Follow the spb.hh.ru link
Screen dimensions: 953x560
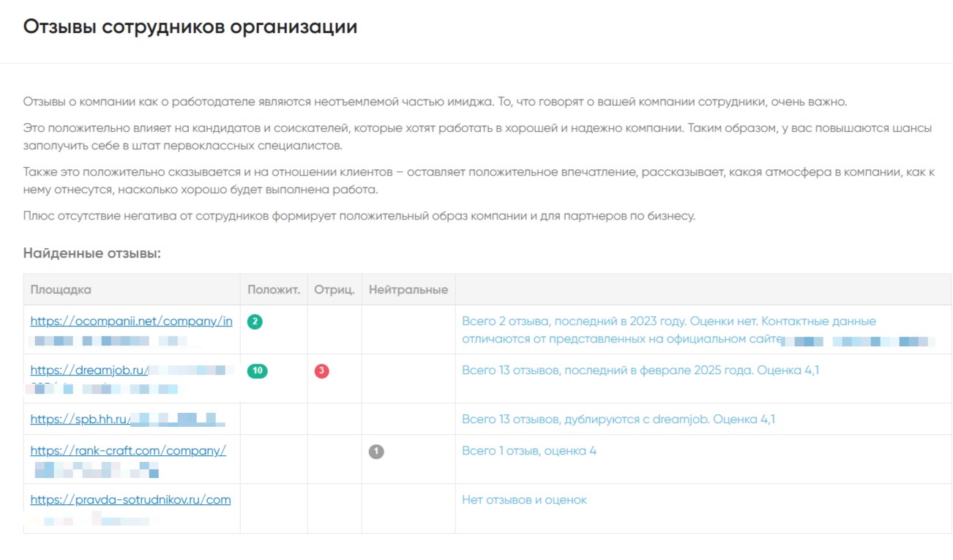[80, 419]
